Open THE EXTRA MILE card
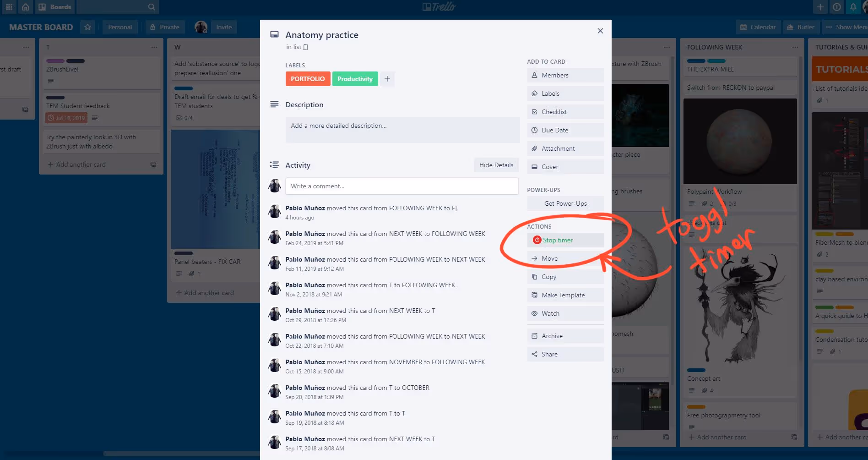868x460 pixels. [740, 66]
